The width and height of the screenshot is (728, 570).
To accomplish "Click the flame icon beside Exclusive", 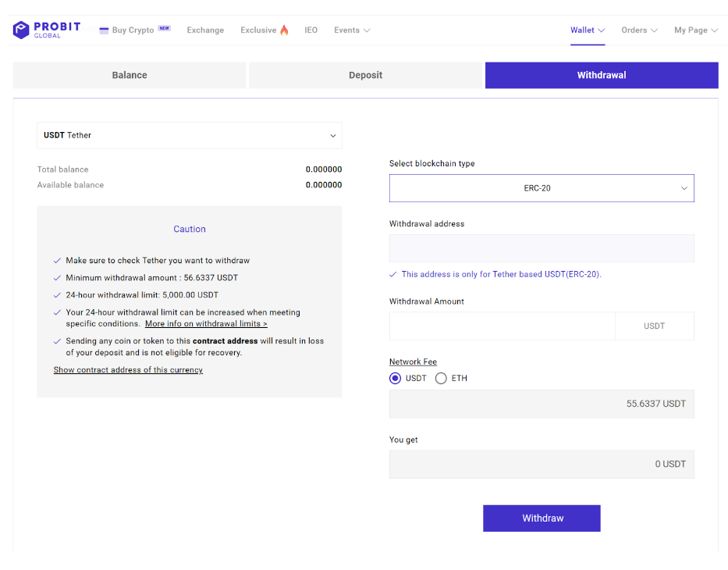I will pos(284,30).
